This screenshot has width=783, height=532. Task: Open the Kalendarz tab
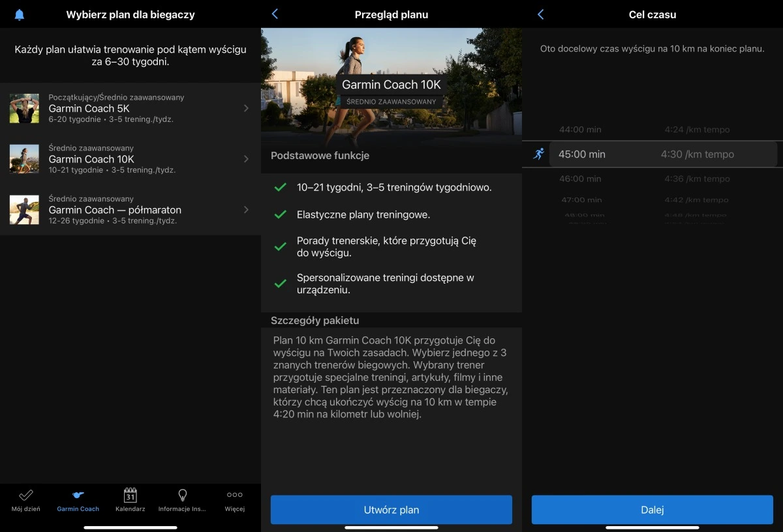coord(130,495)
